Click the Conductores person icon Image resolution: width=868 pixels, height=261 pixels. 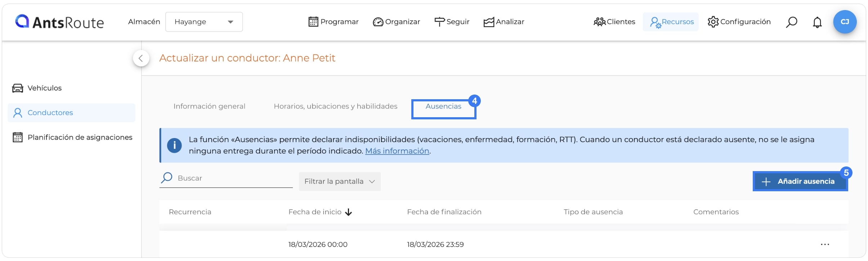pyautogui.click(x=18, y=113)
